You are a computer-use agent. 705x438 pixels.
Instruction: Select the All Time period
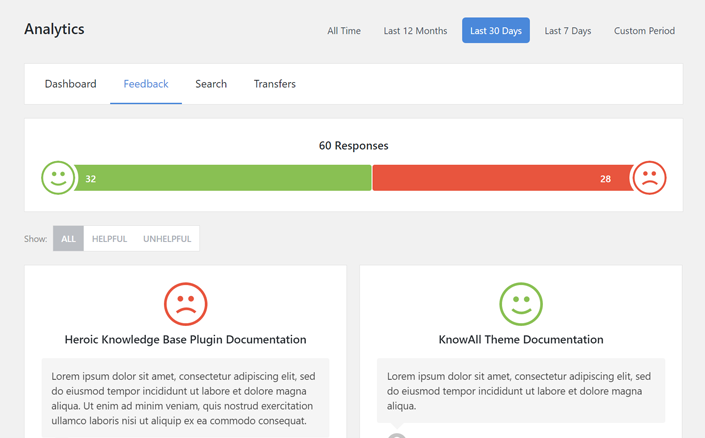344,31
